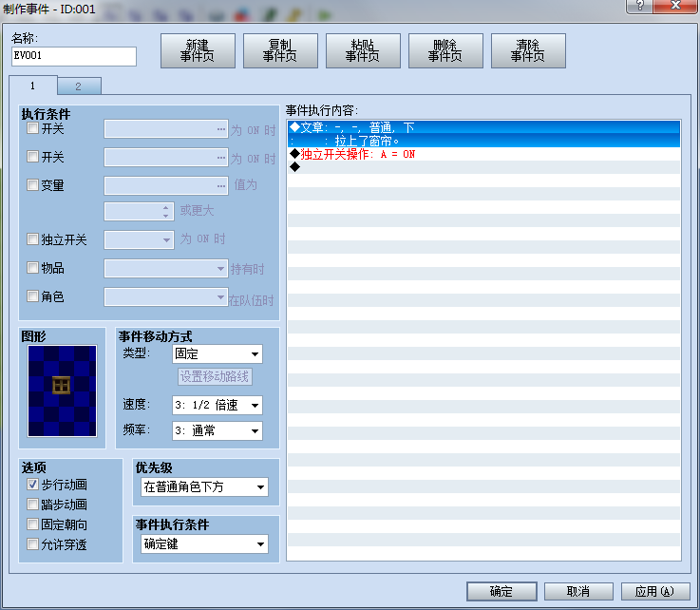Click the 变量 value spinner arrows
Image resolution: width=700 pixels, height=610 pixels.
165,212
